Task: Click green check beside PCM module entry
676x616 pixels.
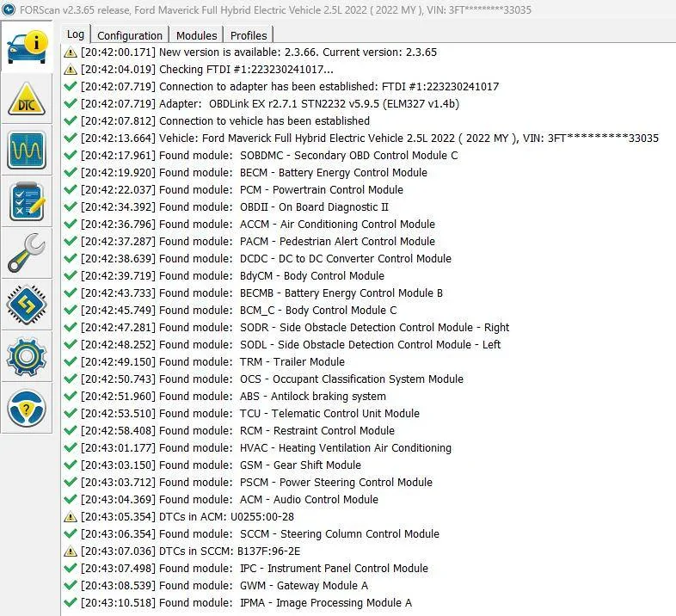Action: point(71,190)
